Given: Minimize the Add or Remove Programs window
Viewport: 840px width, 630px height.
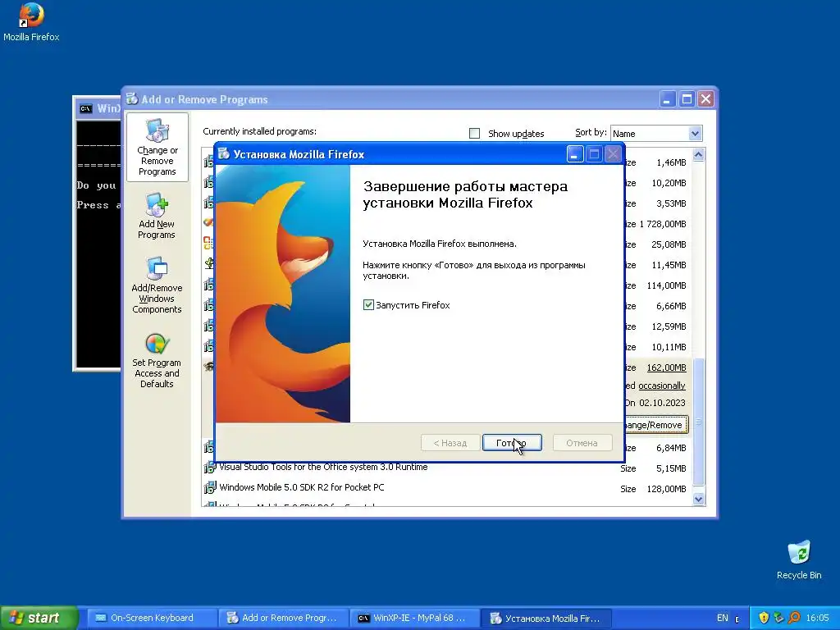Looking at the screenshot, I should coord(668,99).
